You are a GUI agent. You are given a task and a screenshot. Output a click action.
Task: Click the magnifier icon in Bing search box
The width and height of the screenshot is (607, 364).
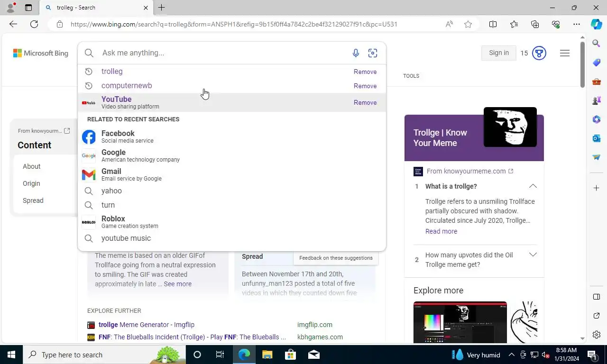click(89, 53)
